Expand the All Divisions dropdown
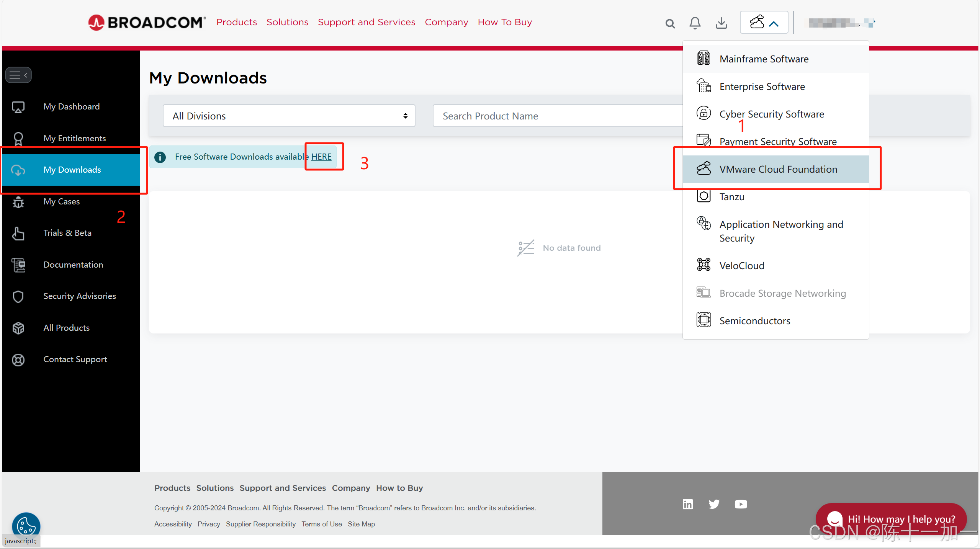Image resolution: width=980 pixels, height=549 pixels. (289, 116)
